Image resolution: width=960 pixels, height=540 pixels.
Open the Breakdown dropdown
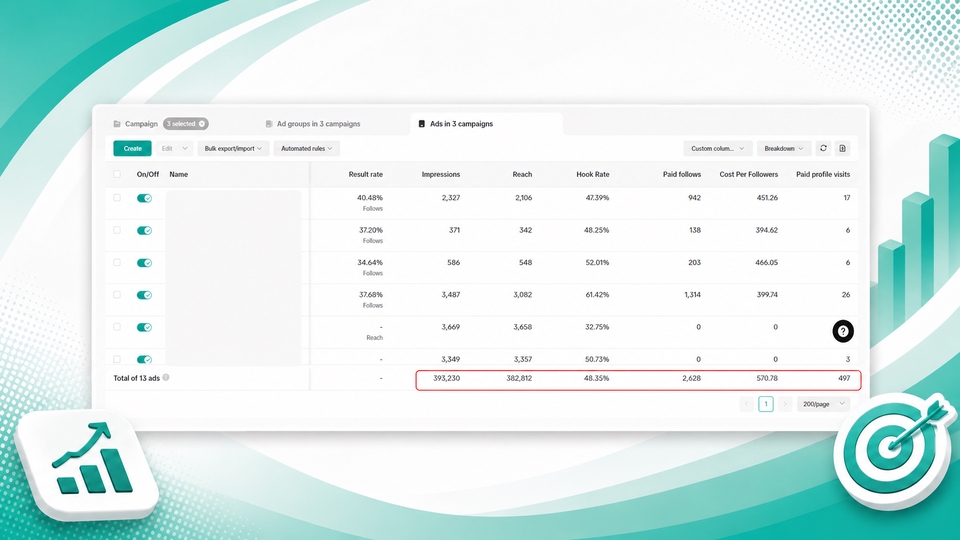tap(784, 148)
